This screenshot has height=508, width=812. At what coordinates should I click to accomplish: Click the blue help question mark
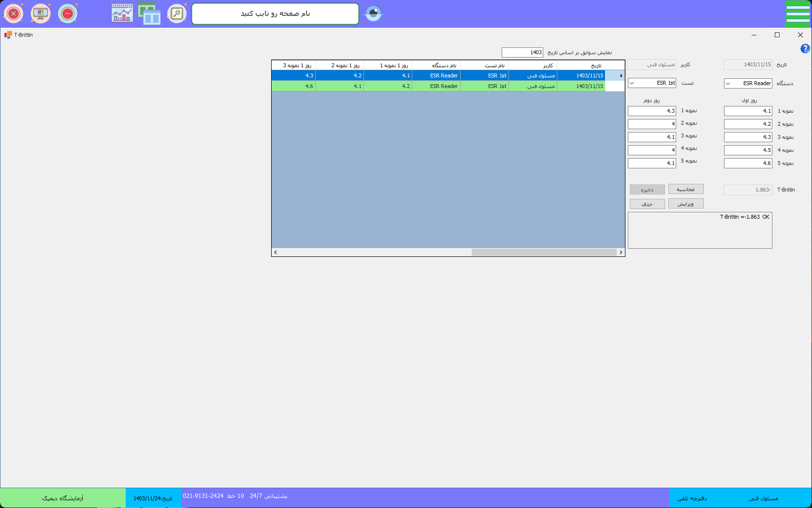pos(805,48)
